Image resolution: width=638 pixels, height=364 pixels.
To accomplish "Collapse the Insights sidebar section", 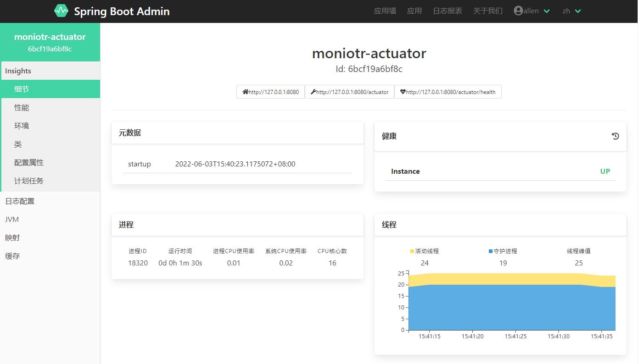I will pyautogui.click(x=50, y=71).
